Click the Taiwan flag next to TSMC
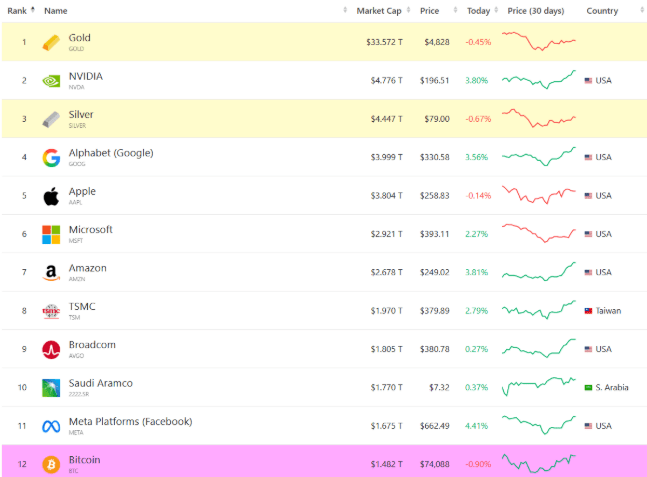Viewport: 647px width, 477px height. tap(589, 311)
